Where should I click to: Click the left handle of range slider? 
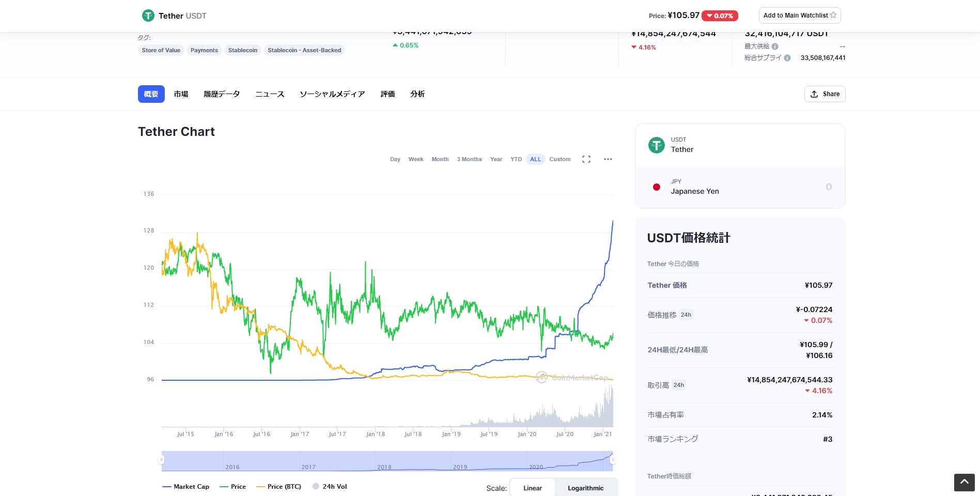[x=162, y=459]
